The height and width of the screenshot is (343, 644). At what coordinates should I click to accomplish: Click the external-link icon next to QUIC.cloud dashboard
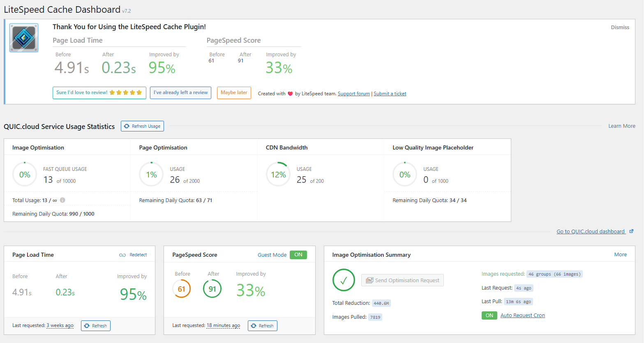631,231
